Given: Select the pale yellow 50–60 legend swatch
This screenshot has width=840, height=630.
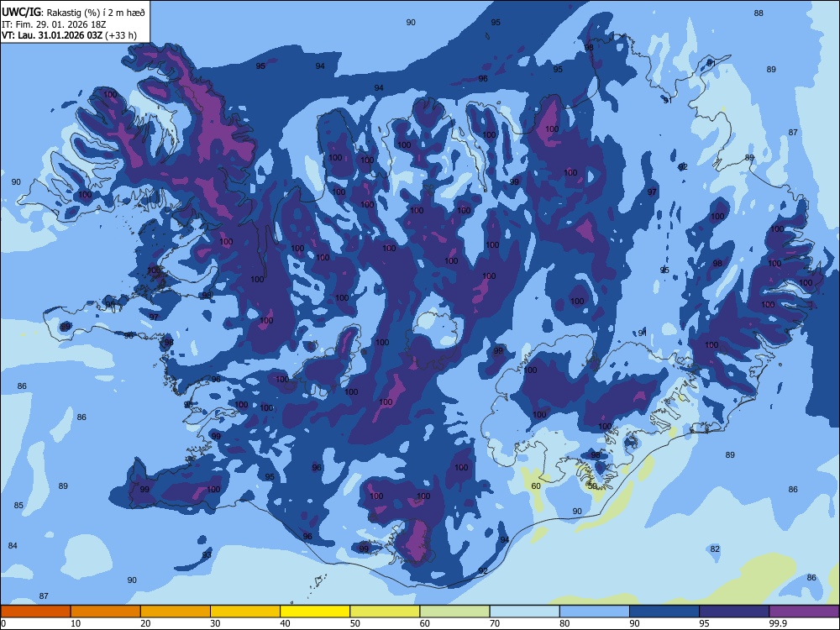Looking at the screenshot, I should [385, 612].
